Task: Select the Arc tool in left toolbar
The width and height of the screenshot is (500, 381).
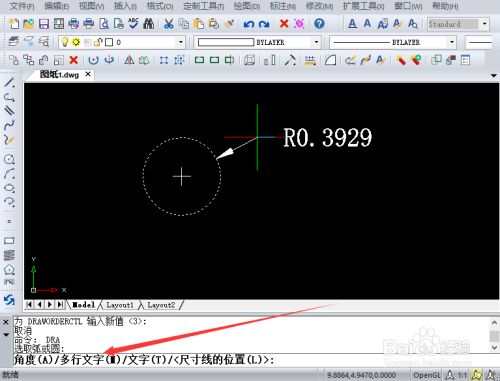Action: point(9,173)
